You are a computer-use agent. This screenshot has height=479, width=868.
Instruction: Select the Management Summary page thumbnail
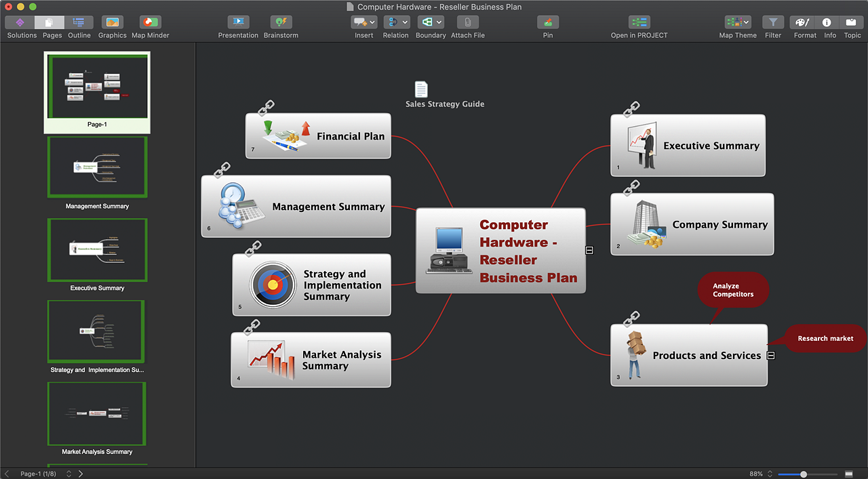(x=97, y=167)
